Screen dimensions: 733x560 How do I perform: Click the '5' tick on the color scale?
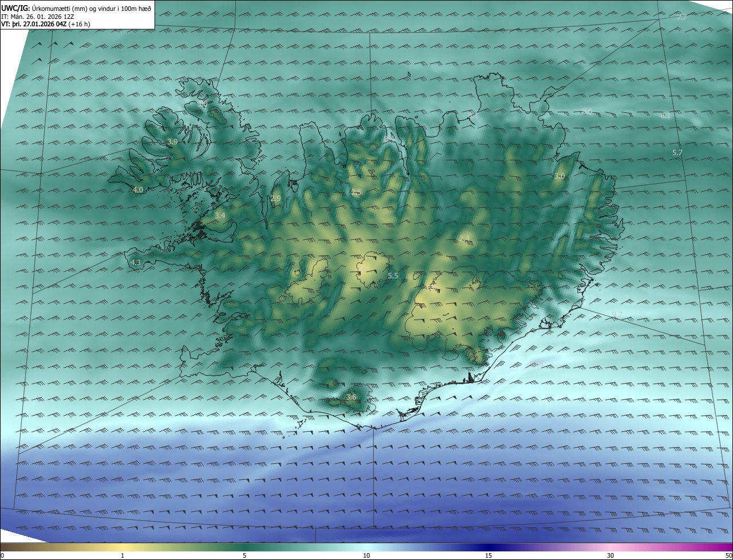[245, 555]
